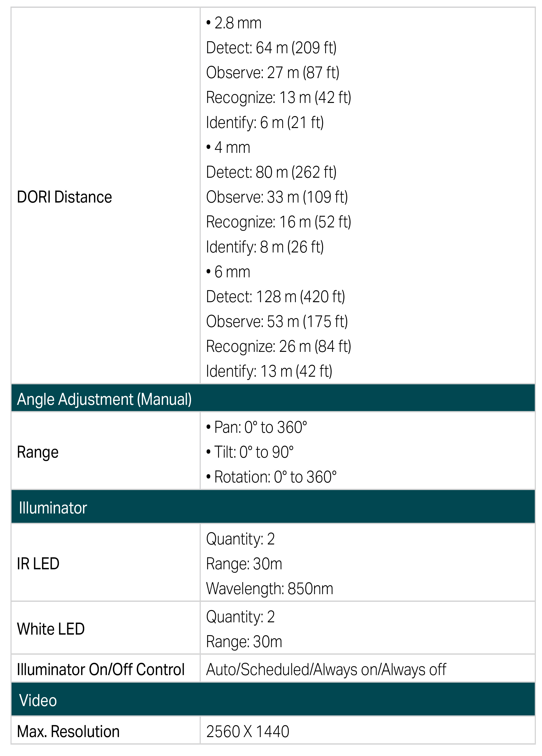The height and width of the screenshot is (756, 542).
Task: Click the Illuminator section header
Action: tap(53, 508)
